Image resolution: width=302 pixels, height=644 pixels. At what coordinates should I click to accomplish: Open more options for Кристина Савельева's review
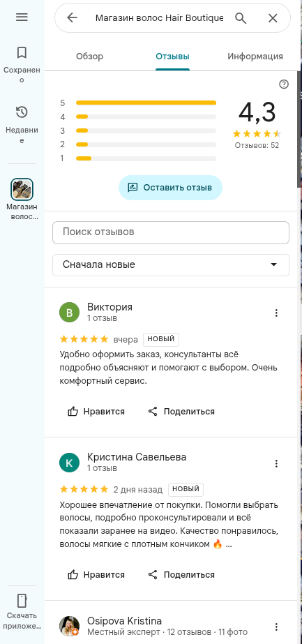click(276, 464)
